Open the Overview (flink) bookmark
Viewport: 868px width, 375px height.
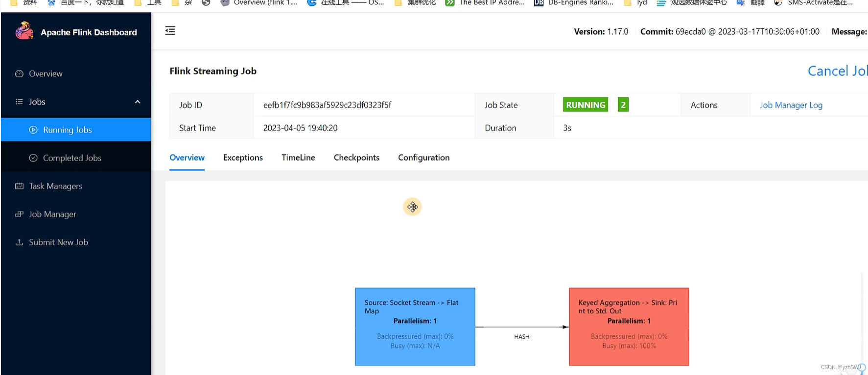click(258, 3)
